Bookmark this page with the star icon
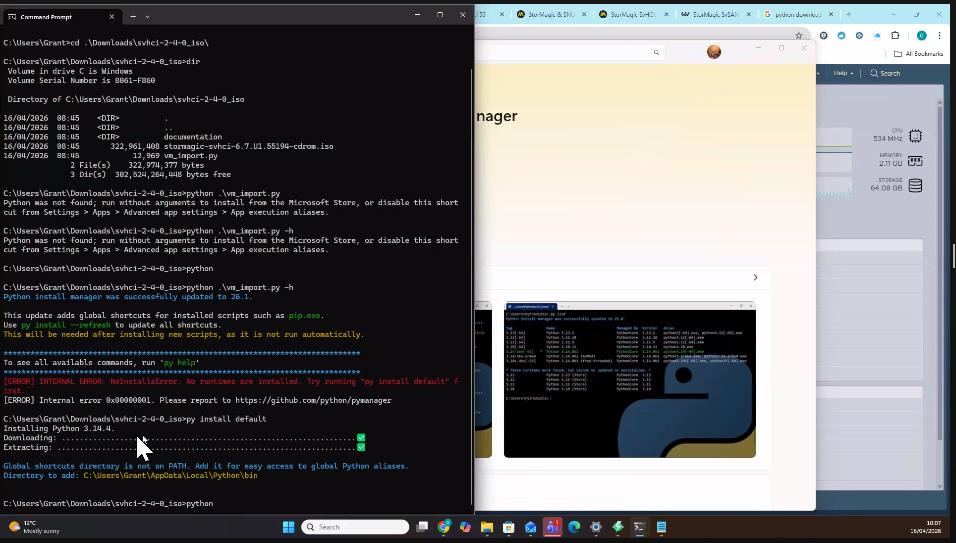Screen dimensions: 956x543 (x=799, y=35)
